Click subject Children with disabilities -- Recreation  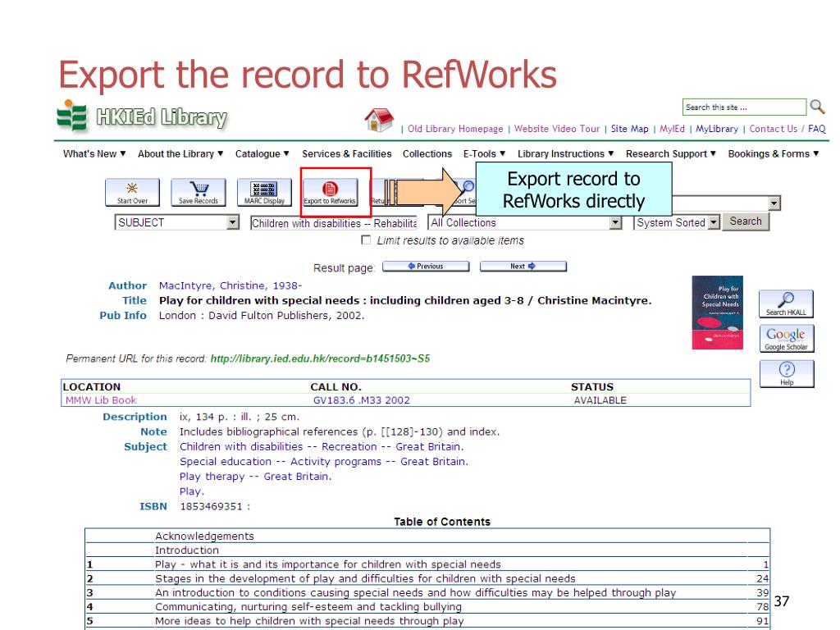coord(322,446)
